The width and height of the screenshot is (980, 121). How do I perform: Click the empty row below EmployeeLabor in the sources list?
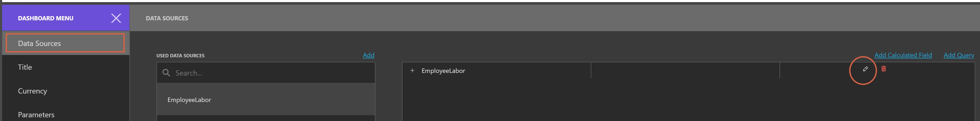[x=265, y=118]
